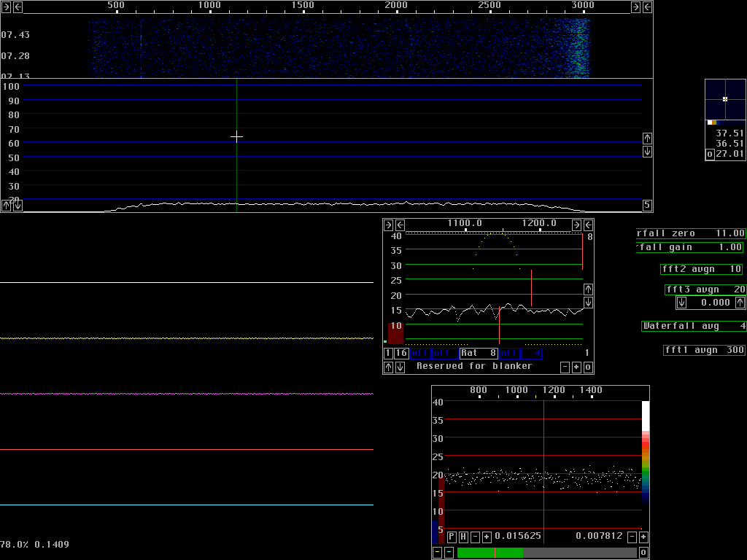Click the cyan dash button
The width and height of the screenshot is (747, 560).
(449, 553)
